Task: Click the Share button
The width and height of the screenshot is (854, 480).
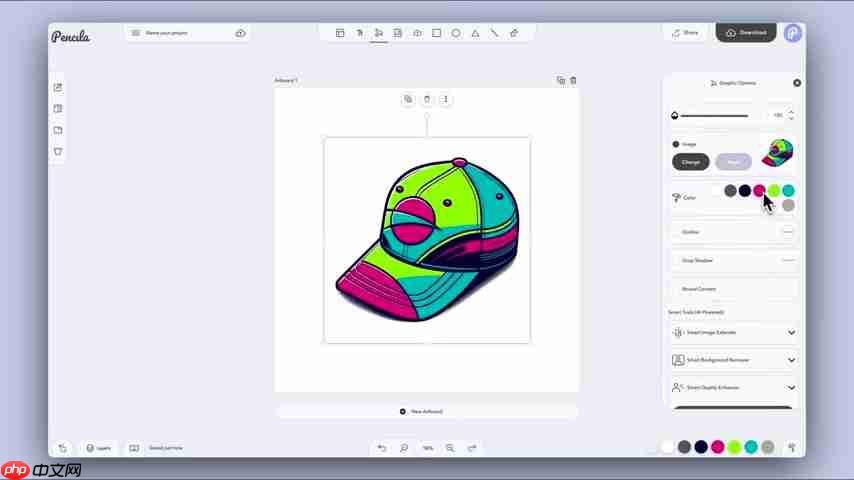Action: tap(685, 33)
